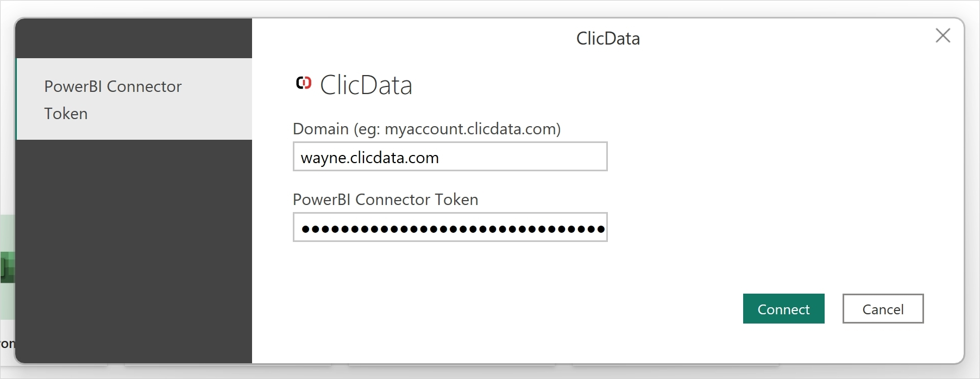Click the red ClicData logo icon
The height and width of the screenshot is (379, 980).
304,83
